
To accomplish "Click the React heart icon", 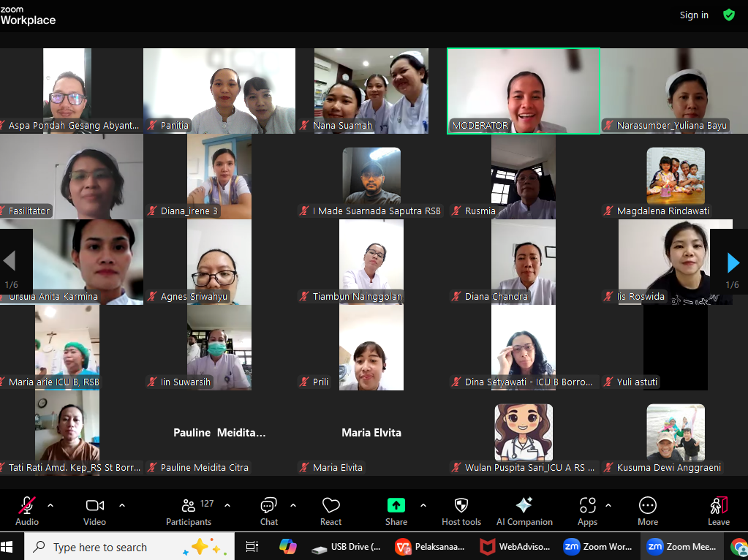I will [x=330, y=510].
